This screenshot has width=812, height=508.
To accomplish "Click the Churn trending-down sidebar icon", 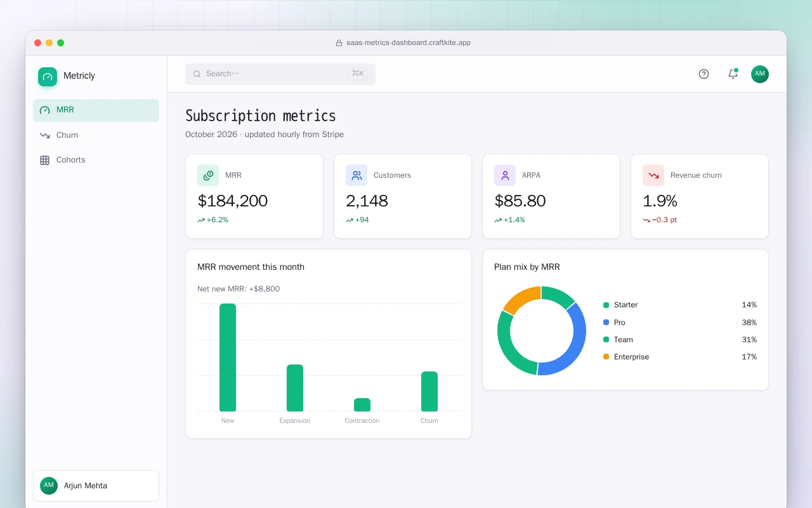I will coord(44,135).
